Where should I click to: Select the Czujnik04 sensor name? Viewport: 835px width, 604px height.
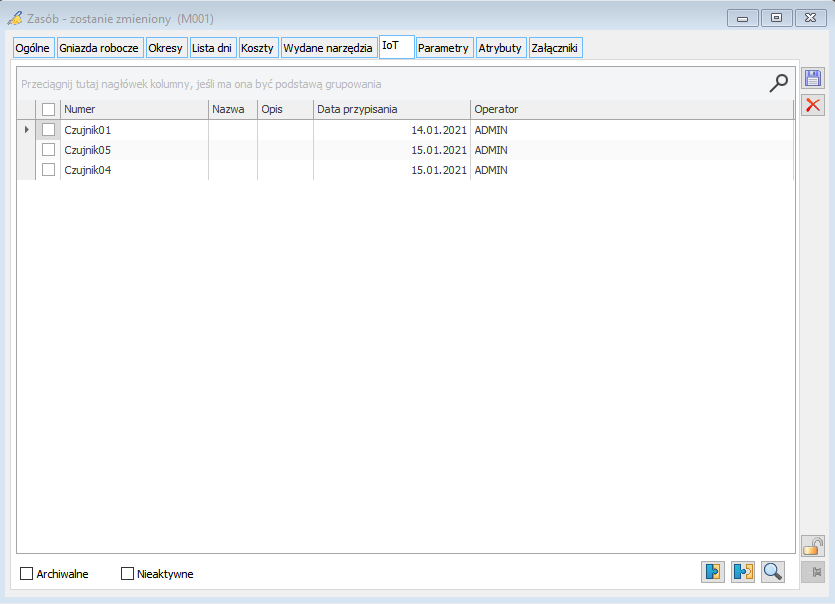[x=88, y=170]
